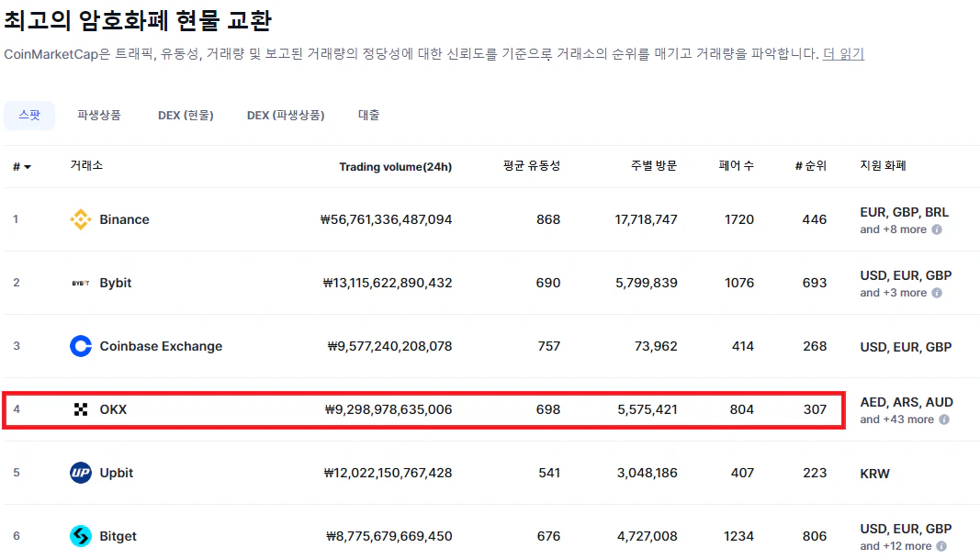Viewport: 980px width, 559px height.
Task: Open the Binance exchange link
Action: (124, 219)
